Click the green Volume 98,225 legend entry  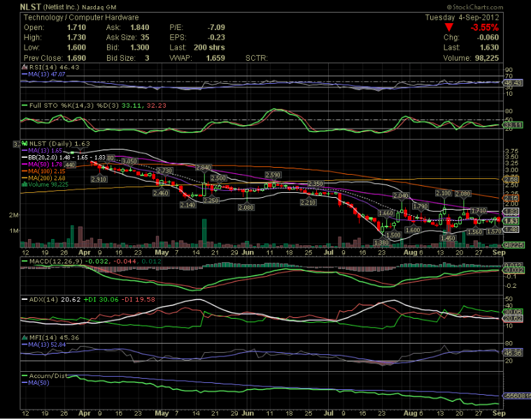click(48, 184)
